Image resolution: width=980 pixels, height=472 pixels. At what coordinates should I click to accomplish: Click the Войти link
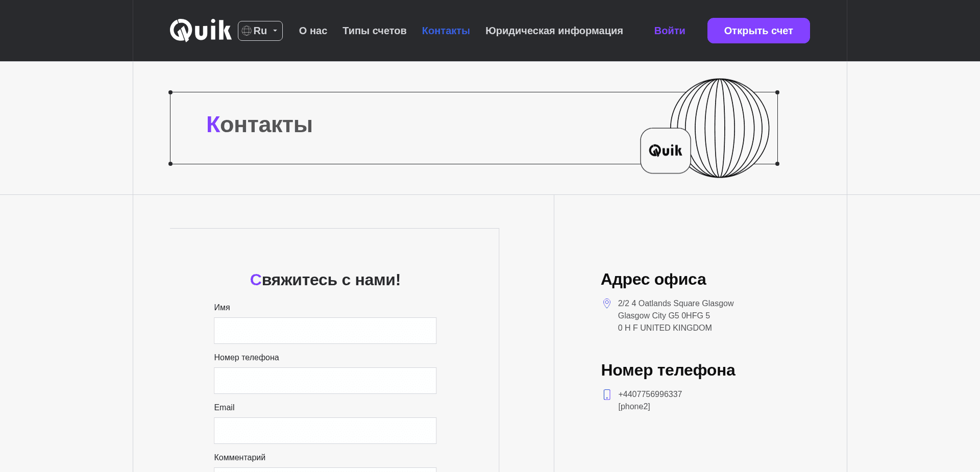point(669,31)
